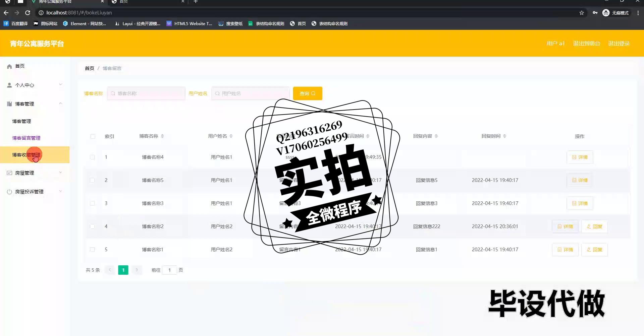Go back with the browser back arrow
644x336 pixels.
click(x=6, y=13)
